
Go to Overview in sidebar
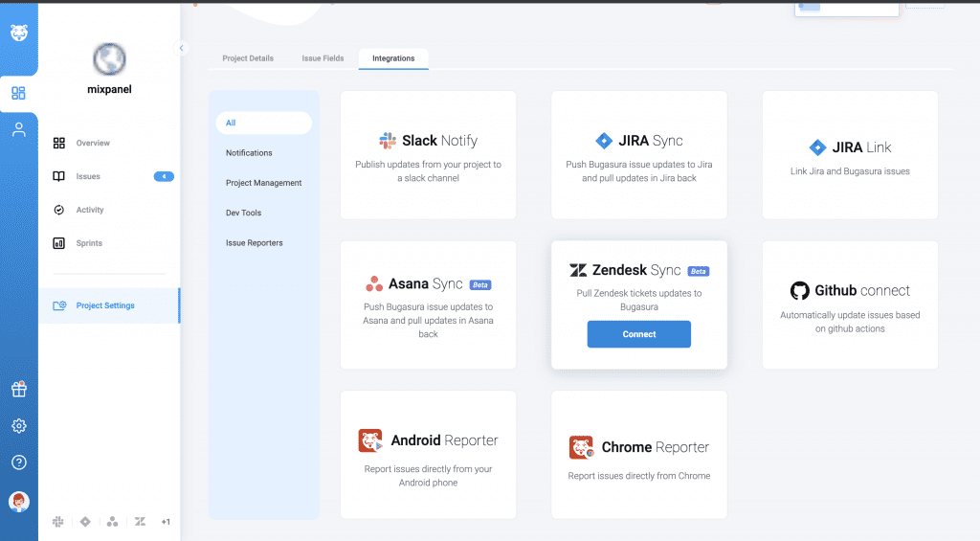point(93,144)
